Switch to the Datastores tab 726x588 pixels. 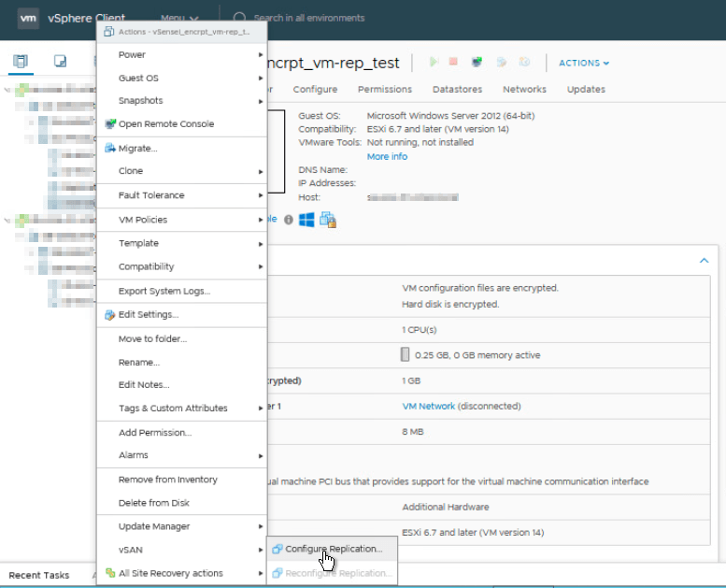pyautogui.click(x=456, y=90)
